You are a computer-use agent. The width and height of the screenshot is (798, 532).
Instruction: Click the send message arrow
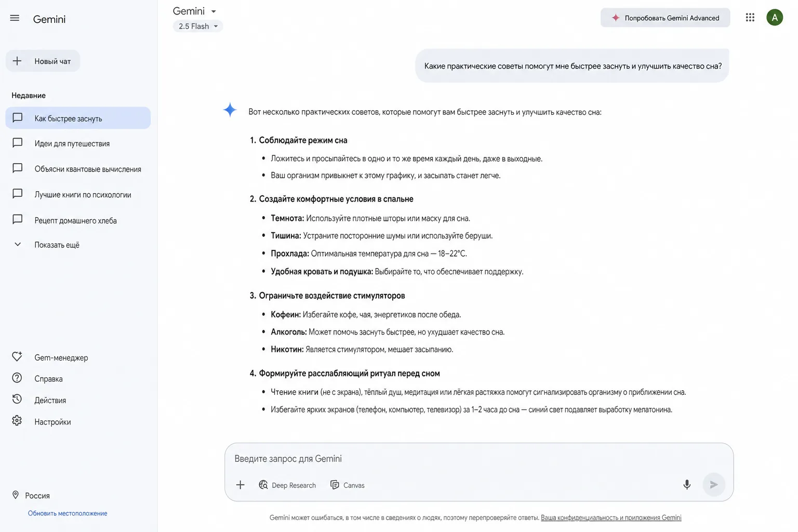[x=714, y=485]
